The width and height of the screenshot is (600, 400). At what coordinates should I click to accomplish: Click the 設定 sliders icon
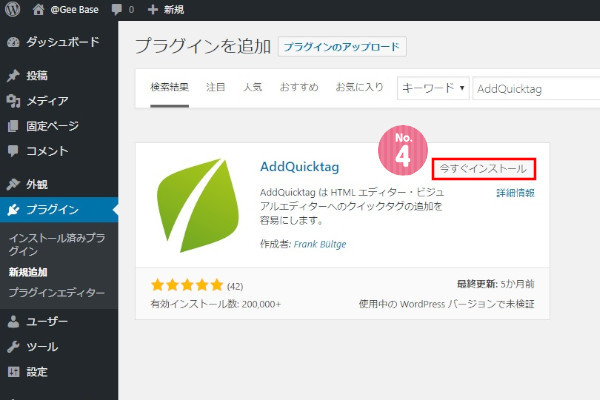(x=13, y=372)
